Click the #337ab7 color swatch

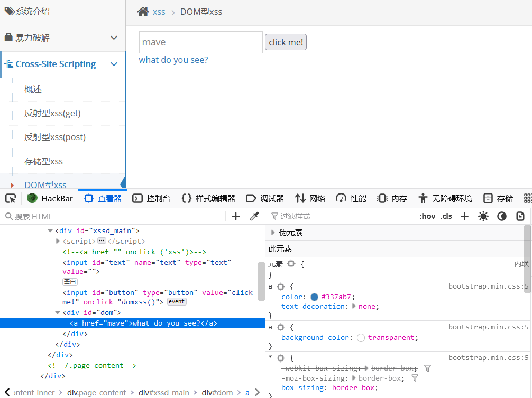tap(315, 297)
